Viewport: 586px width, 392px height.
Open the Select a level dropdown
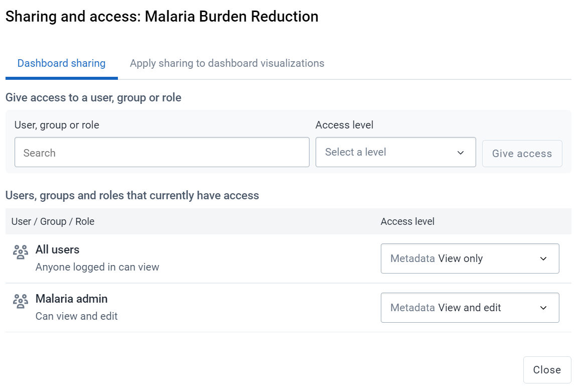coord(395,152)
